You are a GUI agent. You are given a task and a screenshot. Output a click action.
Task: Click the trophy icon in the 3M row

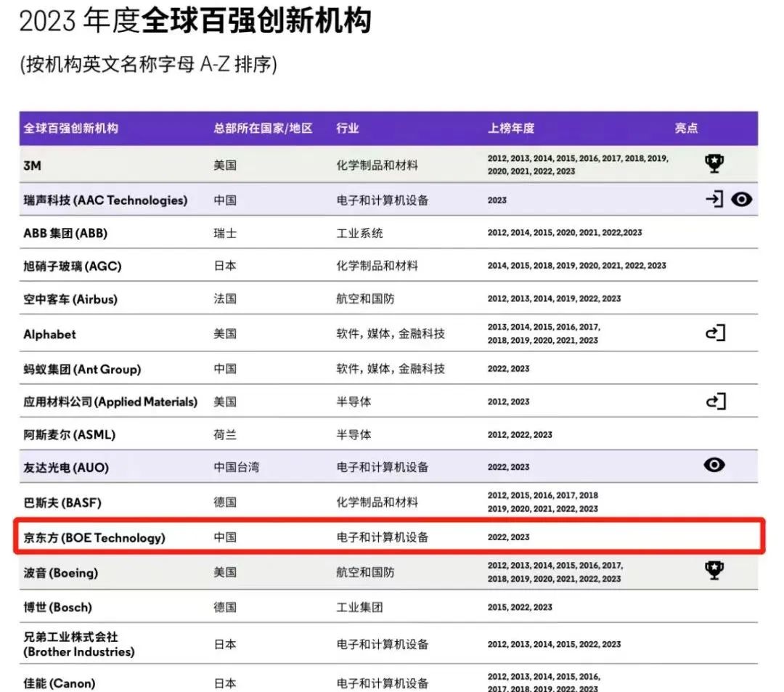point(714,164)
